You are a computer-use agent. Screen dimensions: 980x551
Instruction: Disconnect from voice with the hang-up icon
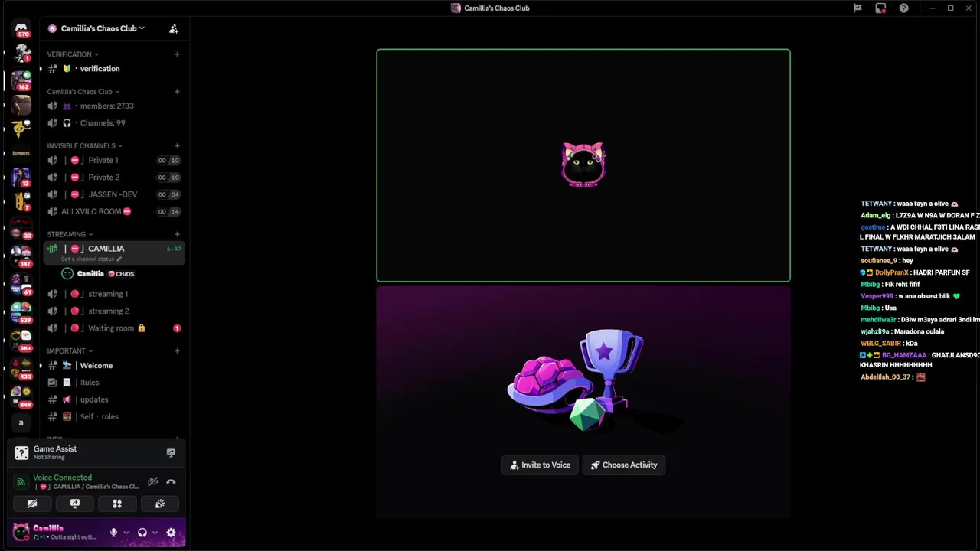[x=171, y=481]
